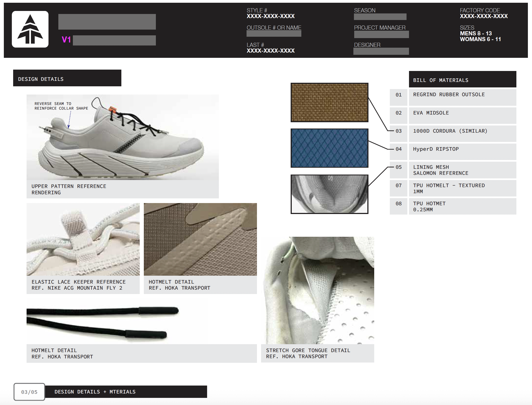Viewport: 532px width, 405px height.
Task: Click the Season input field
Action: pos(380,17)
